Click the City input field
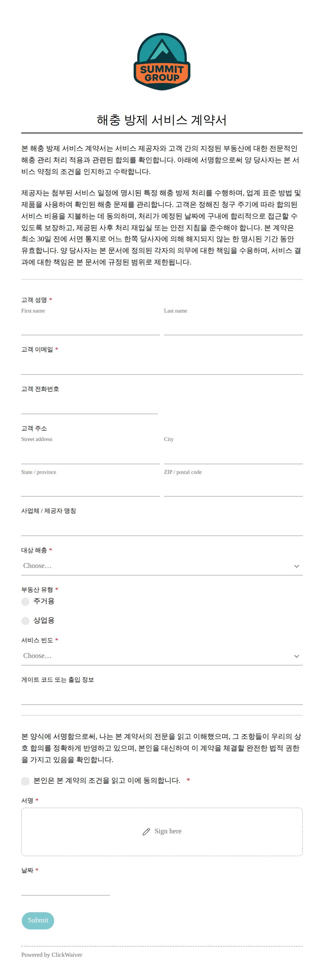The height and width of the screenshot is (980, 324). (233, 455)
